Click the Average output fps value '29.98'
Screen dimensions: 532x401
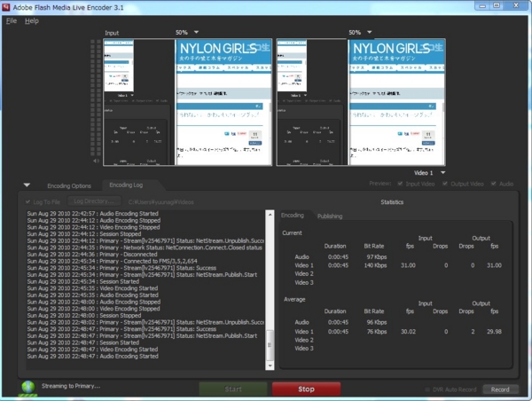[494, 332]
